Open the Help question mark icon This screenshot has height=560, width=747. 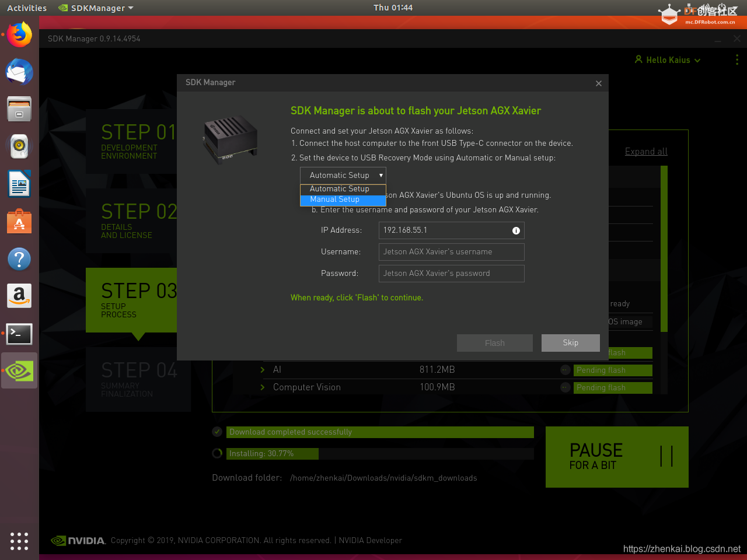click(x=19, y=259)
